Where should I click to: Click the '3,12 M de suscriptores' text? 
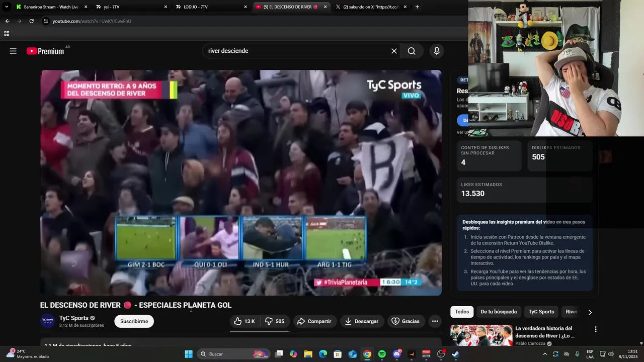coord(82,325)
